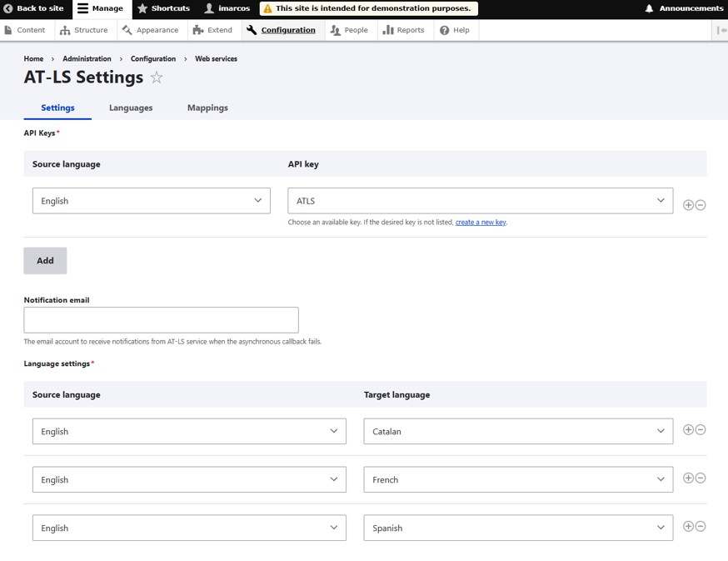
Task: Remove the French language row with minus icon
Action: (701, 478)
